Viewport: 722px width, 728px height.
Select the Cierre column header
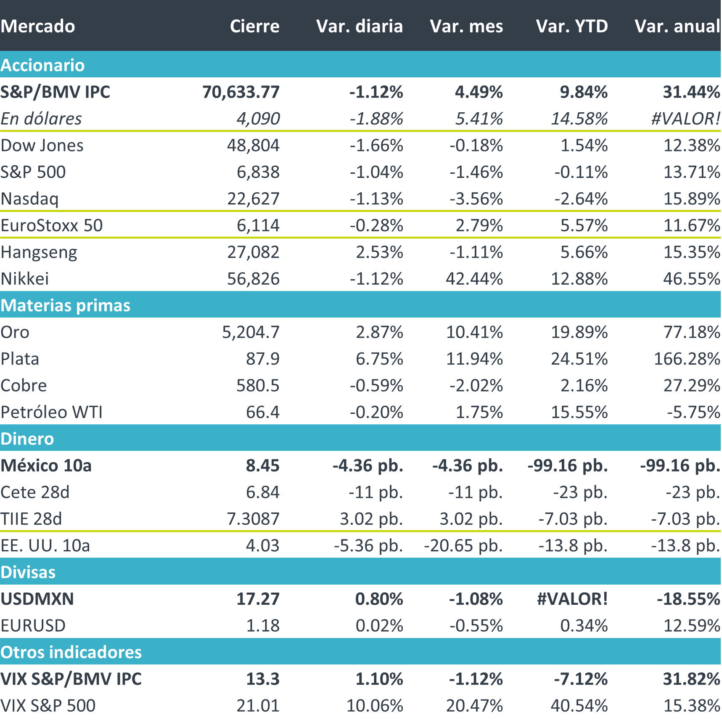point(254,26)
